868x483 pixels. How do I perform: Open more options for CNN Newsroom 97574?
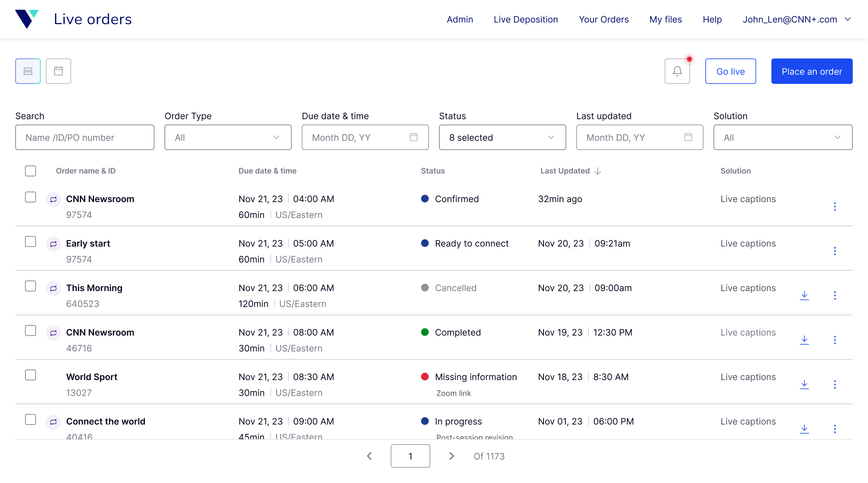coord(835,207)
